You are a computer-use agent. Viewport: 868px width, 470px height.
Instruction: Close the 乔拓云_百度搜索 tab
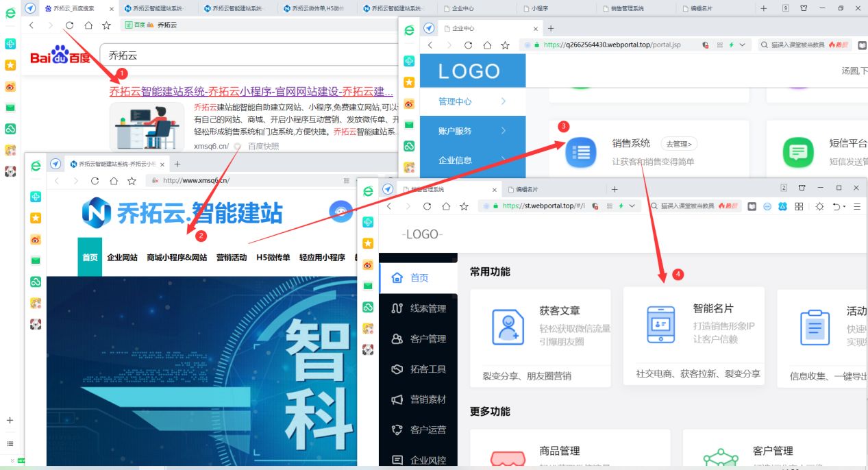coord(112,8)
